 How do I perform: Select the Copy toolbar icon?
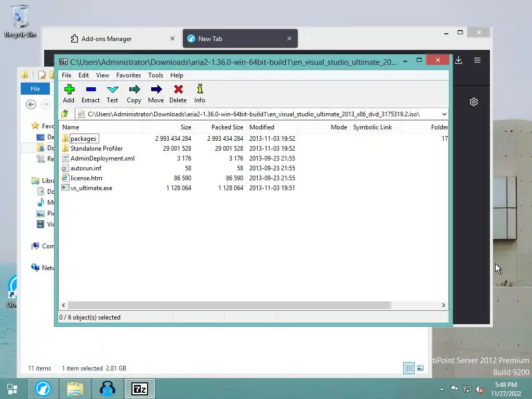coord(134,94)
